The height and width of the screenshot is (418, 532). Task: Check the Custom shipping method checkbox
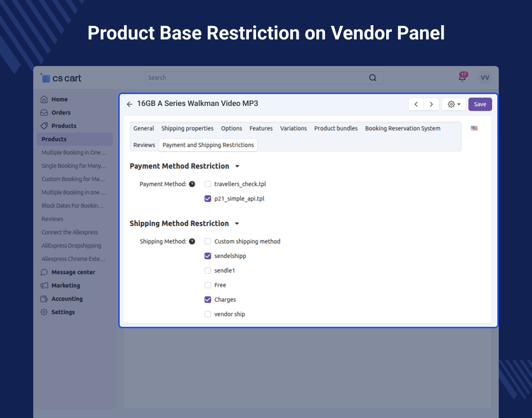point(208,242)
